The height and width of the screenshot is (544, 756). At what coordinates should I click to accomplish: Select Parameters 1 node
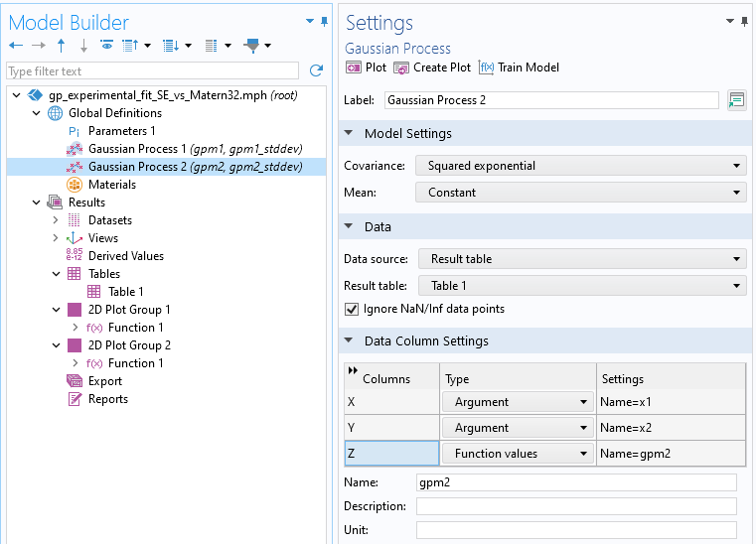(x=121, y=131)
